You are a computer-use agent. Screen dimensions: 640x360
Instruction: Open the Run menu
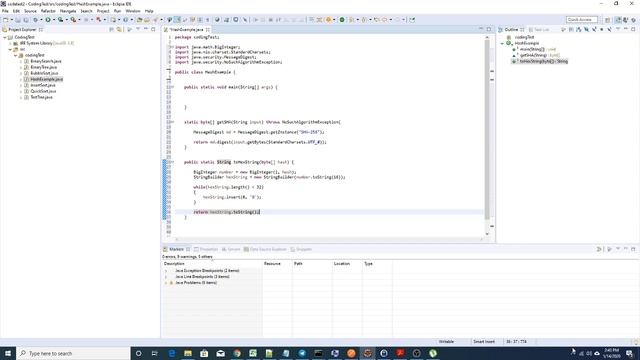pos(117,11)
